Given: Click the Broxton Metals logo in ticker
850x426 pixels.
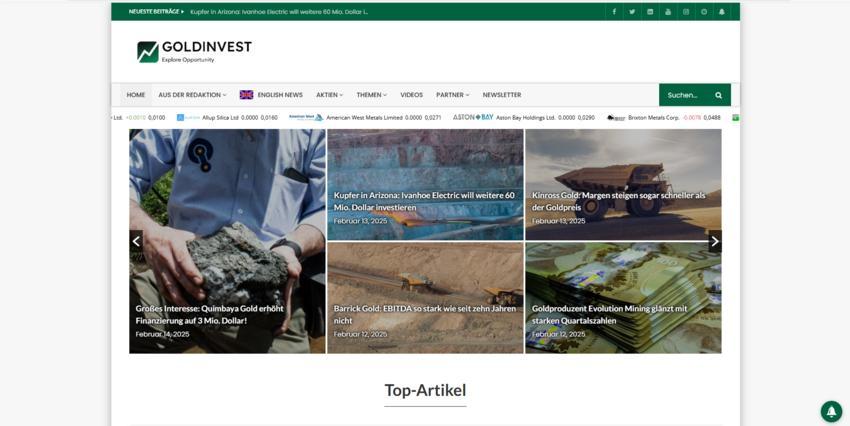Looking at the screenshot, I should pyautogui.click(x=616, y=118).
